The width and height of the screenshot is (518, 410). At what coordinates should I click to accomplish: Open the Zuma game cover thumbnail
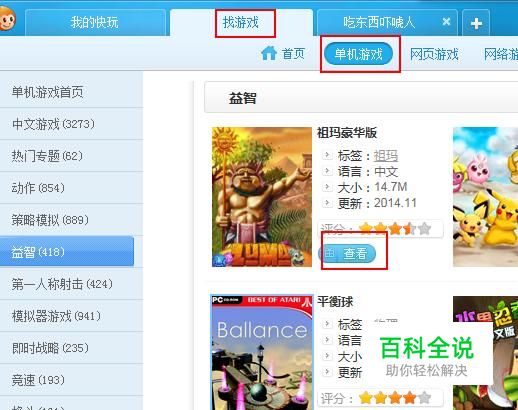pos(262,197)
